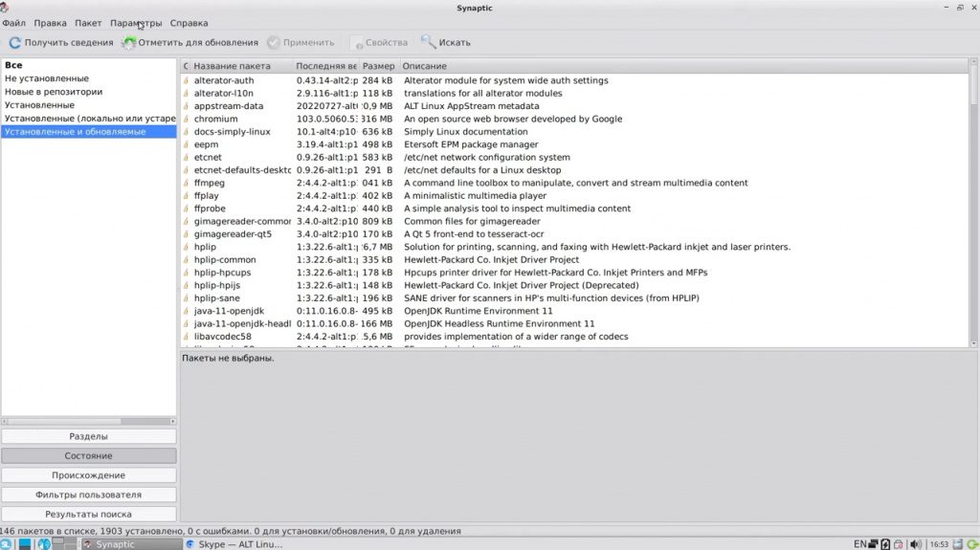
Task: Click right arrow of filter list scrollbar
Action: point(173,421)
